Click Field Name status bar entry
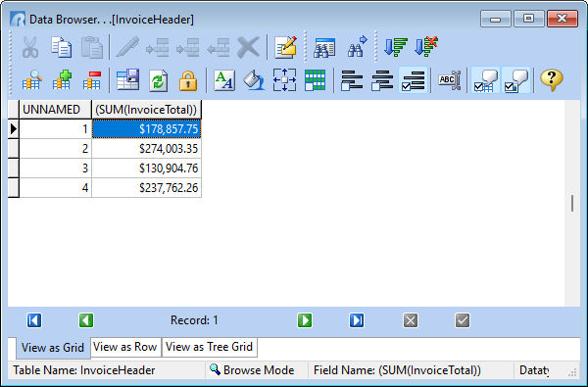588x387 pixels. click(x=397, y=370)
